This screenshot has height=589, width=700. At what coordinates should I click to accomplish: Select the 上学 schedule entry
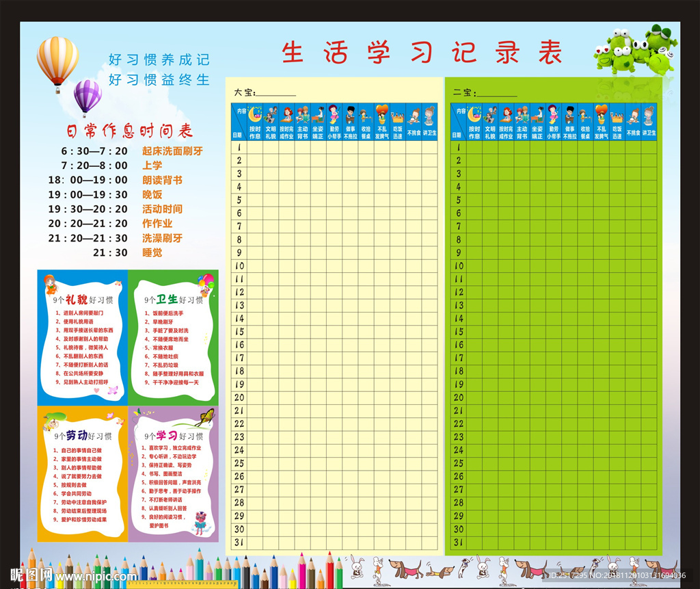tap(152, 166)
